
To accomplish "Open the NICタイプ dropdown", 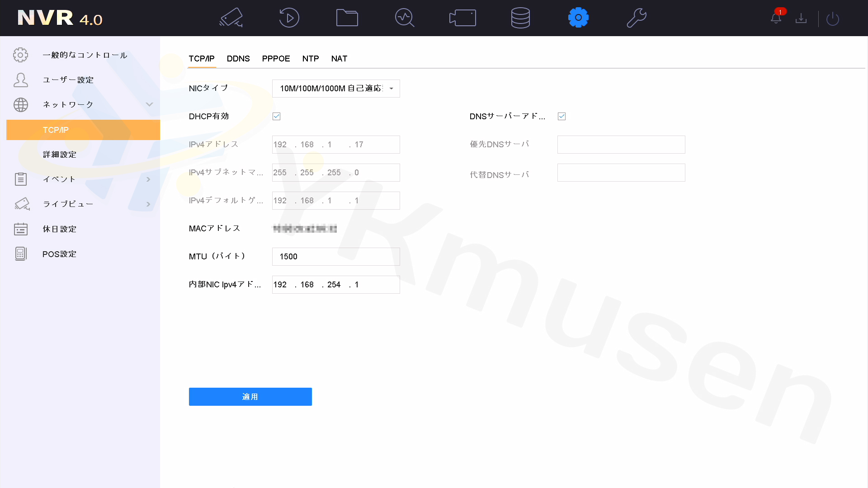I will 336,89.
